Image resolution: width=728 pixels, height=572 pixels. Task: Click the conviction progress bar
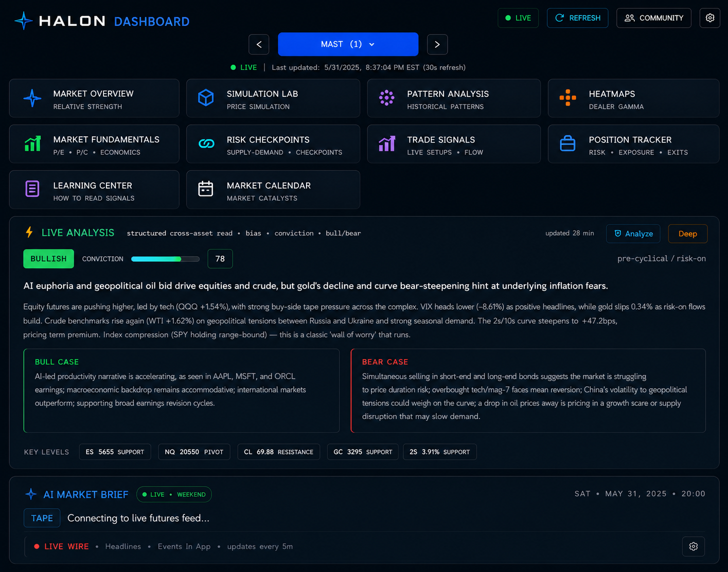[165, 259]
